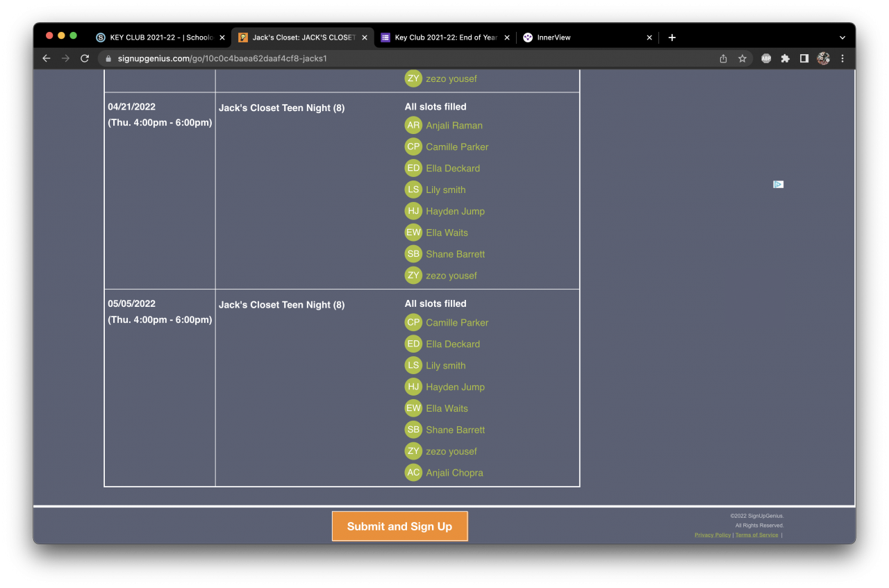Select the name Anjali Chopra

point(454,473)
